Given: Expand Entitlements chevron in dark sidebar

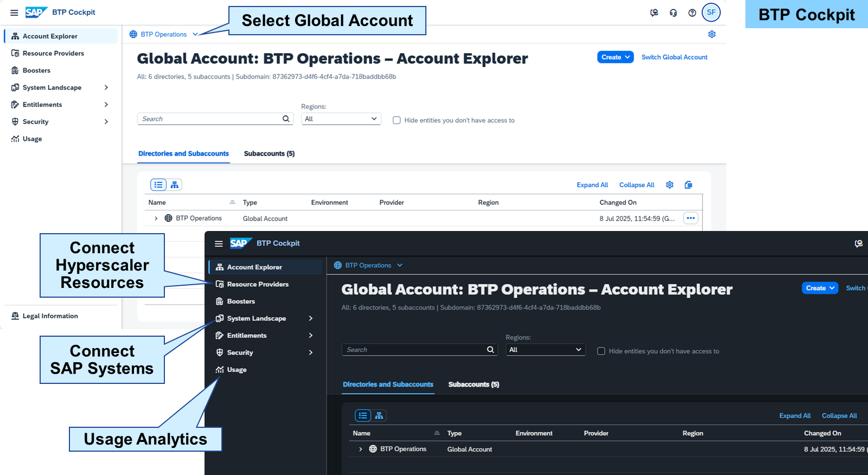Looking at the screenshot, I should (x=311, y=336).
